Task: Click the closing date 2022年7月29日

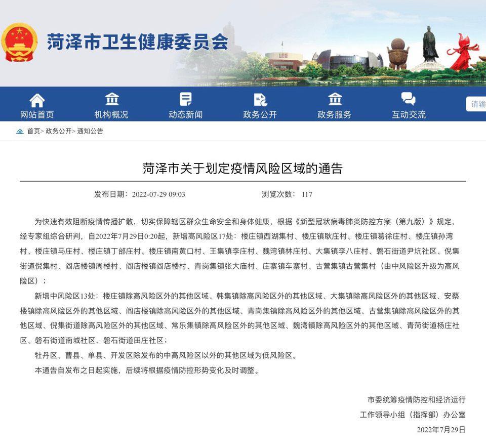Action: point(441,430)
